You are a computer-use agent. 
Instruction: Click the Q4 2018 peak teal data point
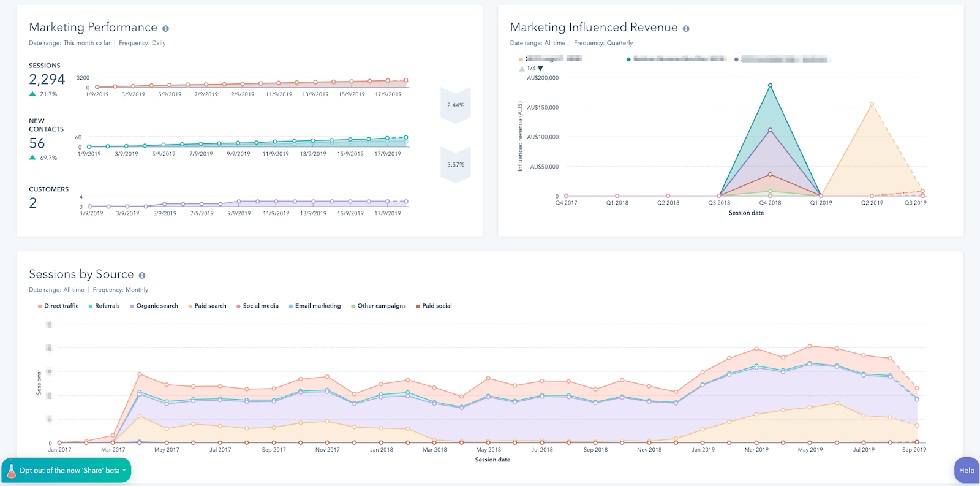[770, 86]
